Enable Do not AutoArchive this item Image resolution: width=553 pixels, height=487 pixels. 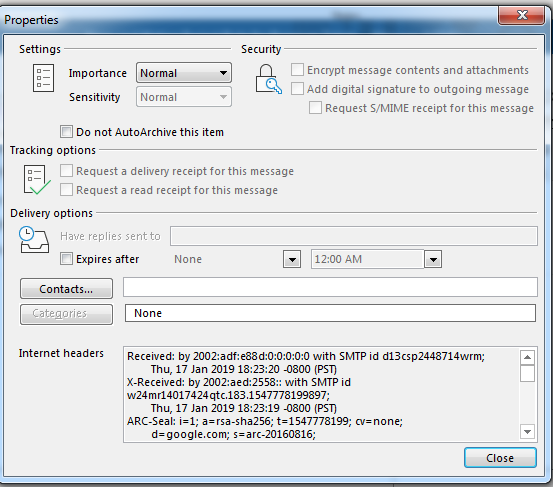[66, 132]
